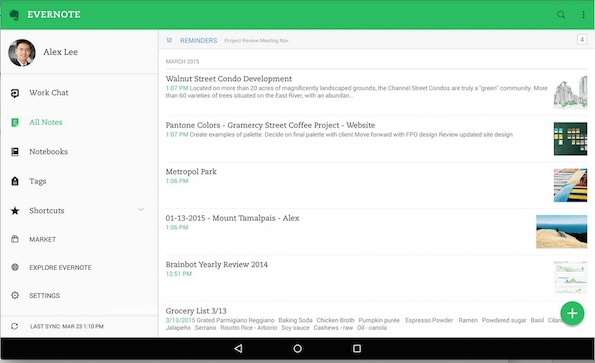Click the Notebooks icon
The image size is (595, 363).
[x=15, y=152]
